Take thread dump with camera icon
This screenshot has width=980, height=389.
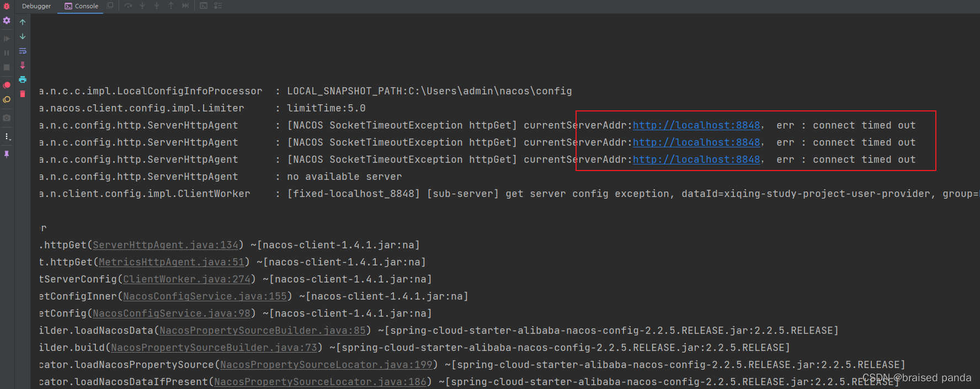point(7,118)
